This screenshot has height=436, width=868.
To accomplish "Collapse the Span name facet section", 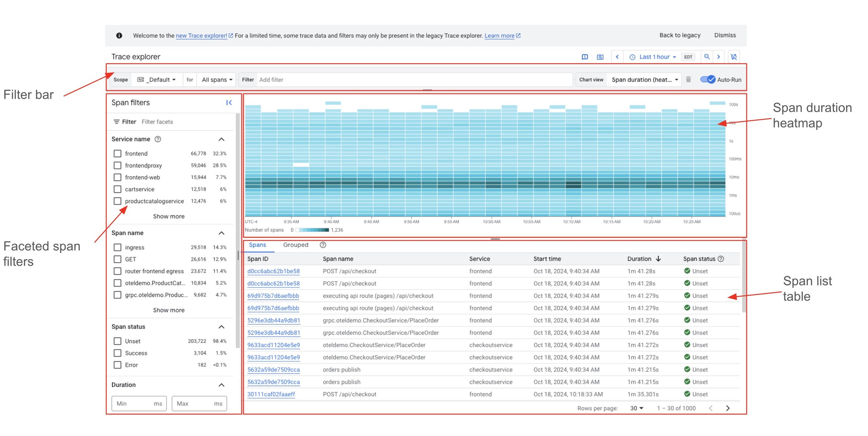I will [x=221, y=233].
